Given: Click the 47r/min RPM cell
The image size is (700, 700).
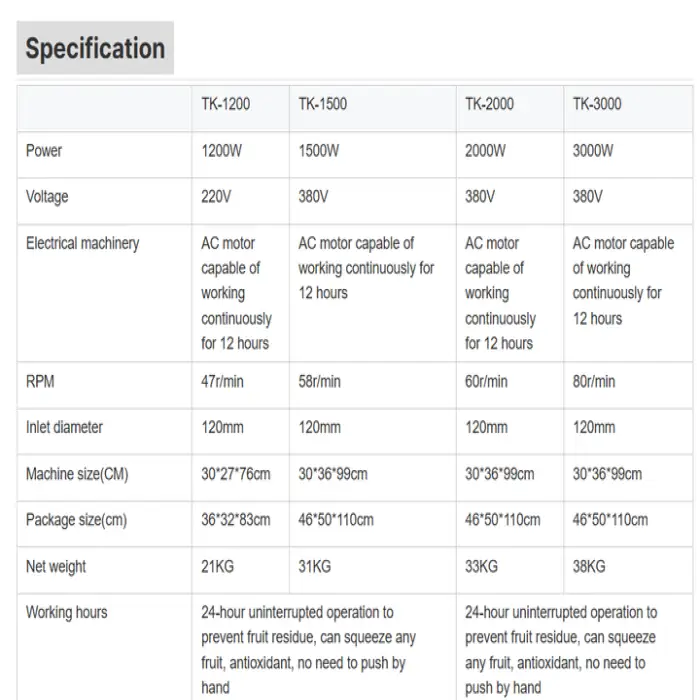Looking at the screenshot, I should point(223,381).
